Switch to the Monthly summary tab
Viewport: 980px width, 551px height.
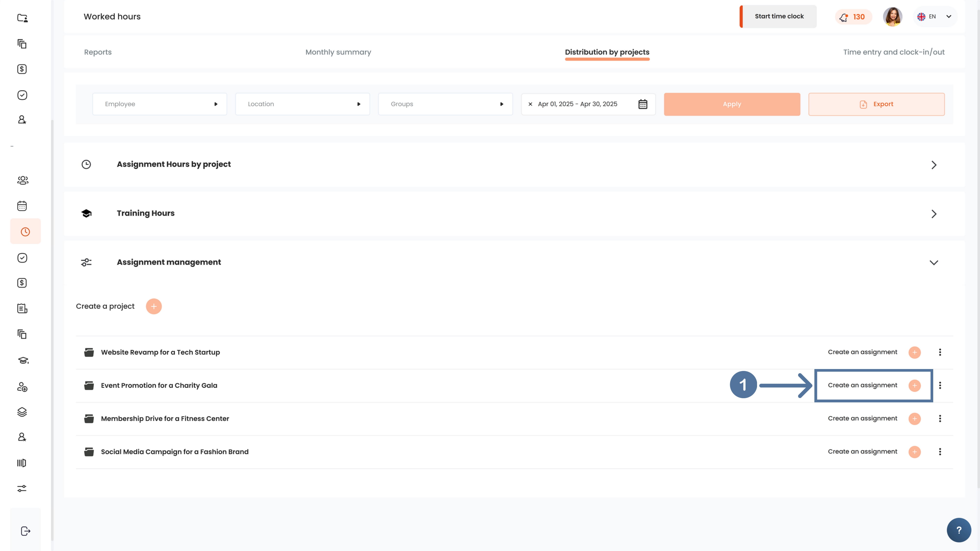point(338,52)
